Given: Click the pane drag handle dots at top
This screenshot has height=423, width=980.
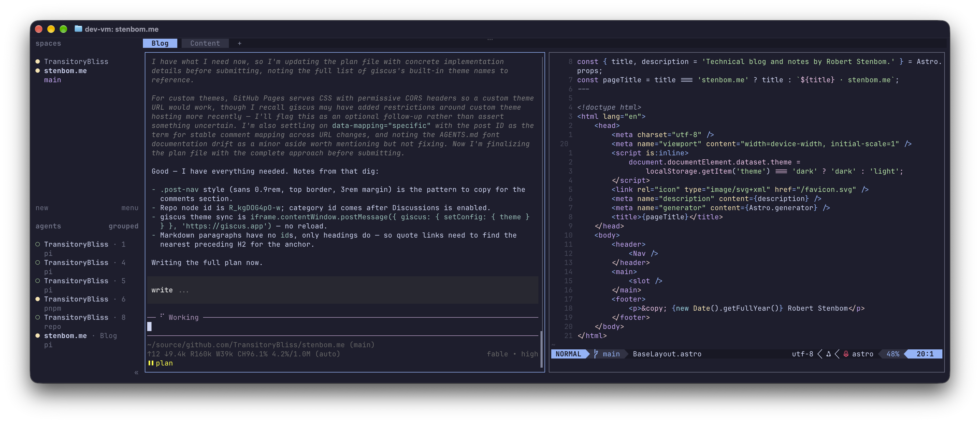Looking at the screenshot, I should (x=490, y=39).
